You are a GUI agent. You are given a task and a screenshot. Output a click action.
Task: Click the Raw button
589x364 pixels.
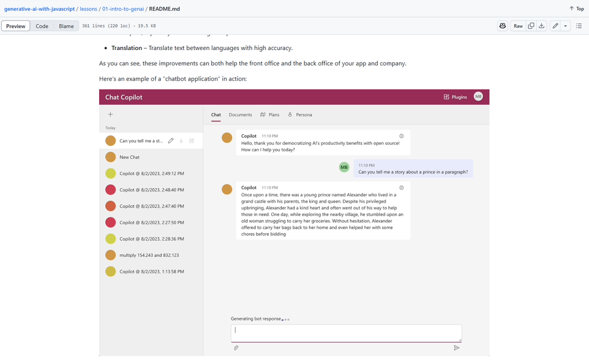518,26
